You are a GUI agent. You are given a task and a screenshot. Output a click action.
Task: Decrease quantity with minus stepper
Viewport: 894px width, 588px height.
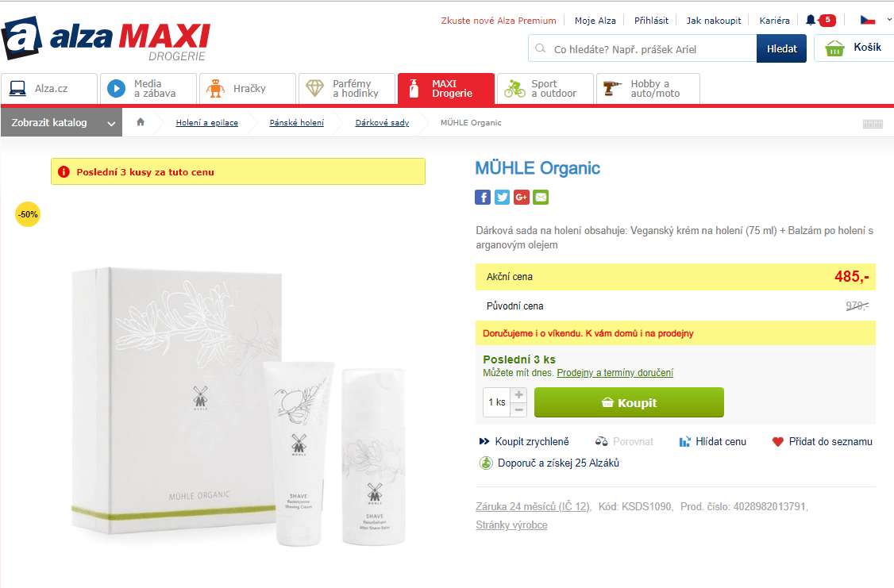click(x=518, y=409)
